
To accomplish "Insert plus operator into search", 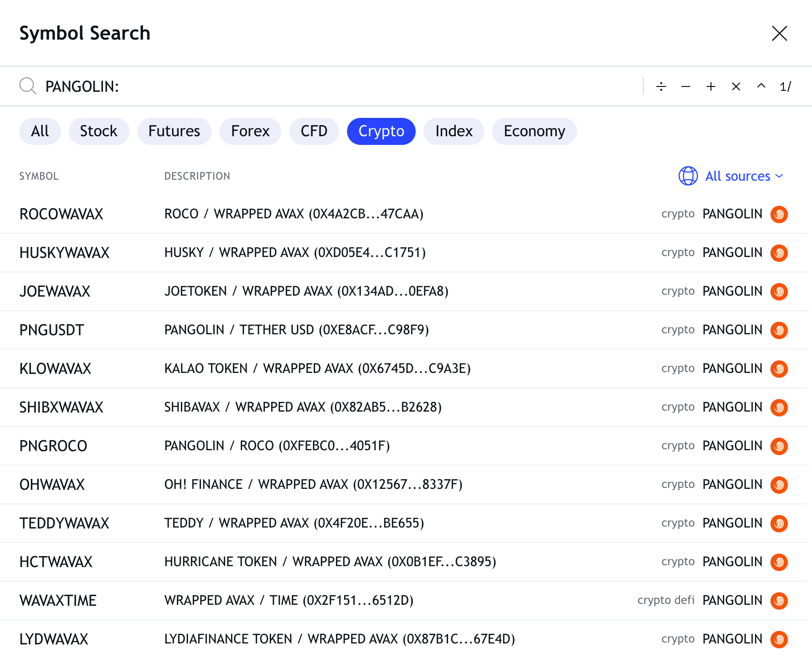I will pos(710,86).
